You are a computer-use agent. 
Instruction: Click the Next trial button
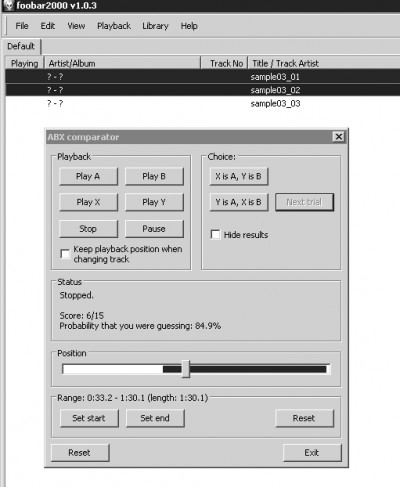click(x=304, y=202)
